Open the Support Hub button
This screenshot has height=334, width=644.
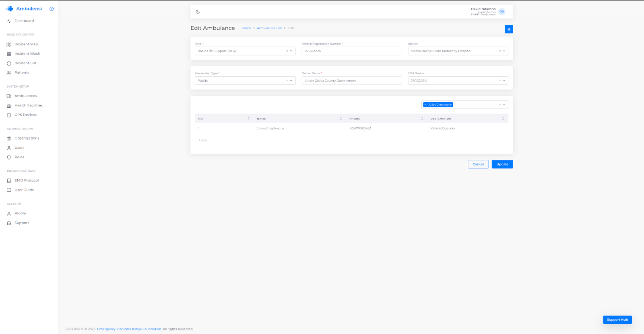pyautogui.click(x=617, y=320)
